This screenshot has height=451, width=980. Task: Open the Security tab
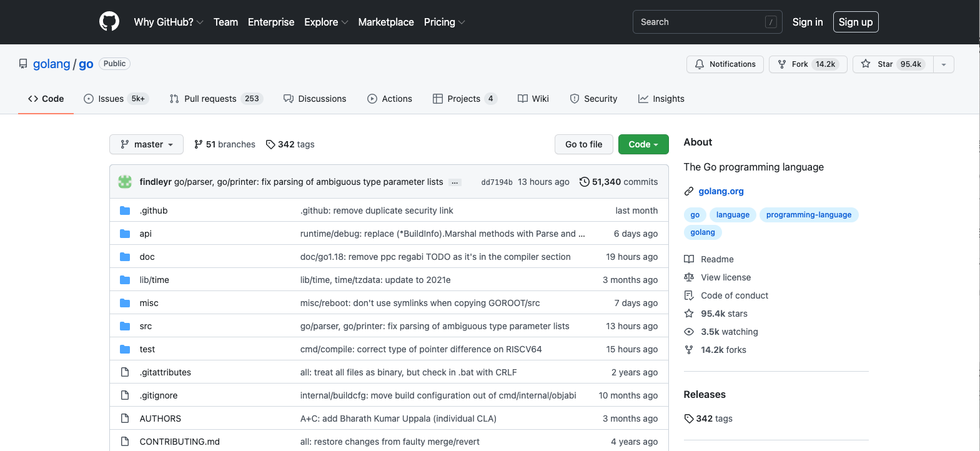(593, 99)
